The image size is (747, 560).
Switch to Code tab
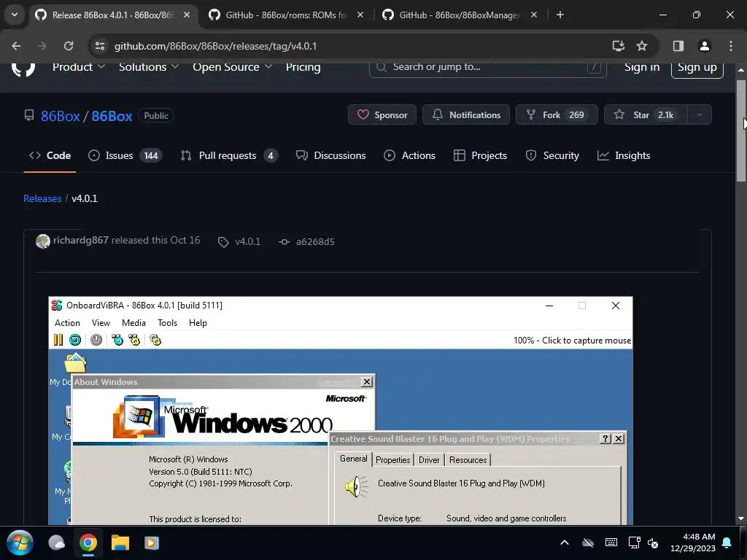tap(50, 156)
